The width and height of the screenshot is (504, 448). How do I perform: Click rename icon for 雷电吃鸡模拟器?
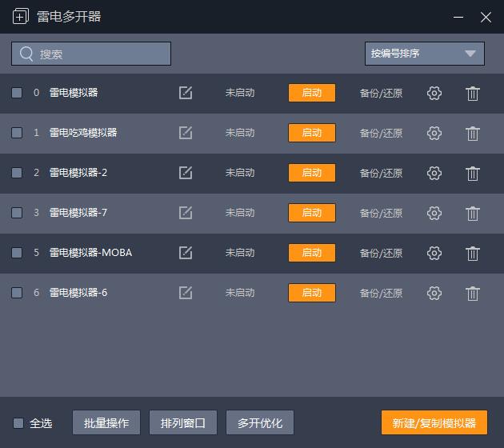pyautogui.click(x=186, y=133)
